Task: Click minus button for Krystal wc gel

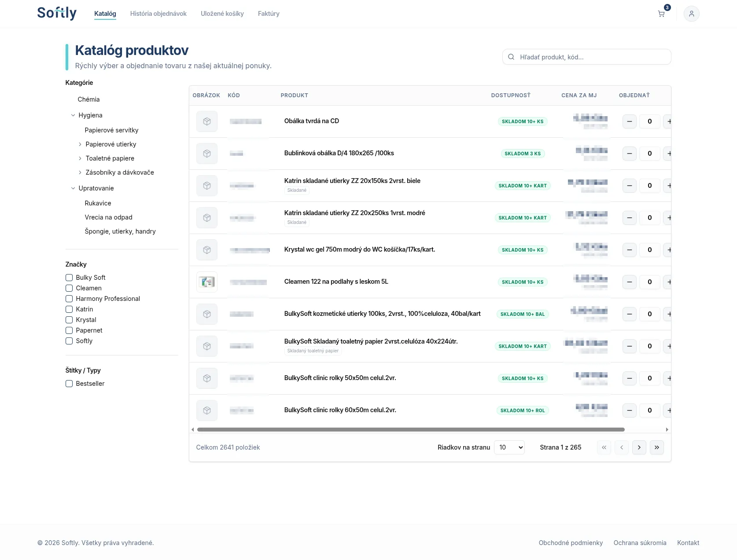Action: pyautogui.click(x=630, y=250)
